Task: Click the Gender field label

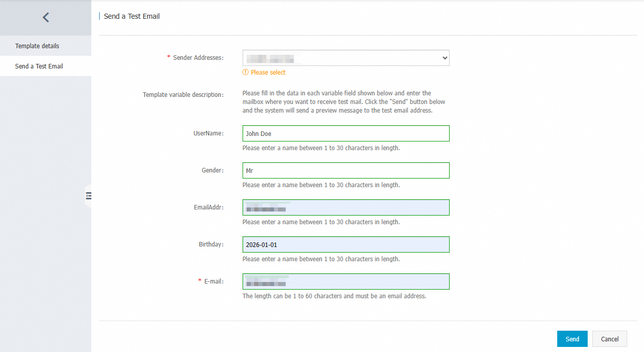Action: [213, 170]
